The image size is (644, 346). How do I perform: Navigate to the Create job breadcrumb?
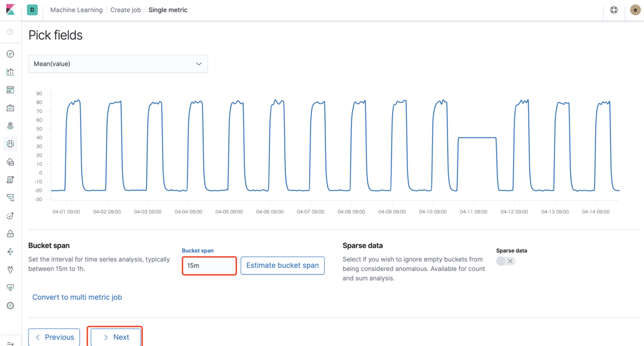pyautogui.click(x=126, y=10)
